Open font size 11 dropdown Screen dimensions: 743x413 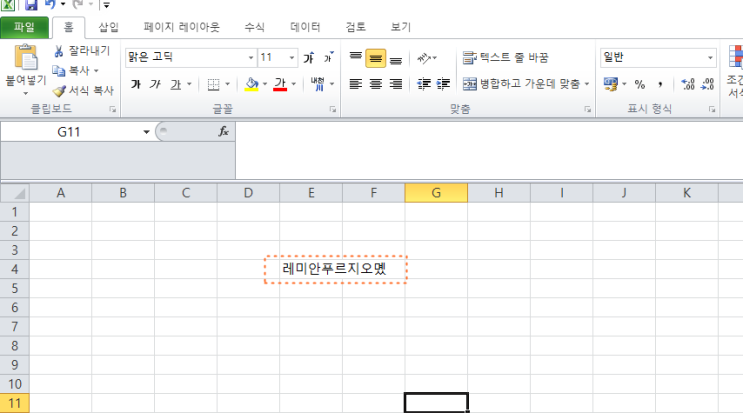291,58
